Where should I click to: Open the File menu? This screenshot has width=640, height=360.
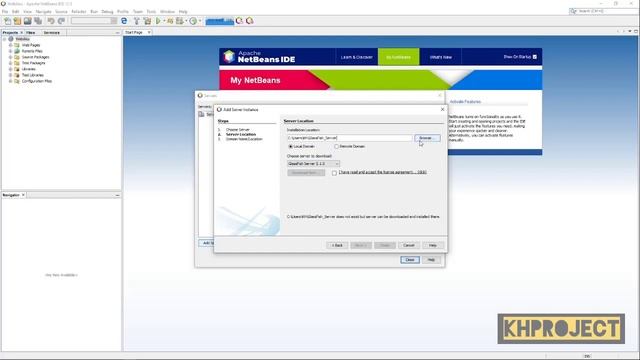[5, 12]
